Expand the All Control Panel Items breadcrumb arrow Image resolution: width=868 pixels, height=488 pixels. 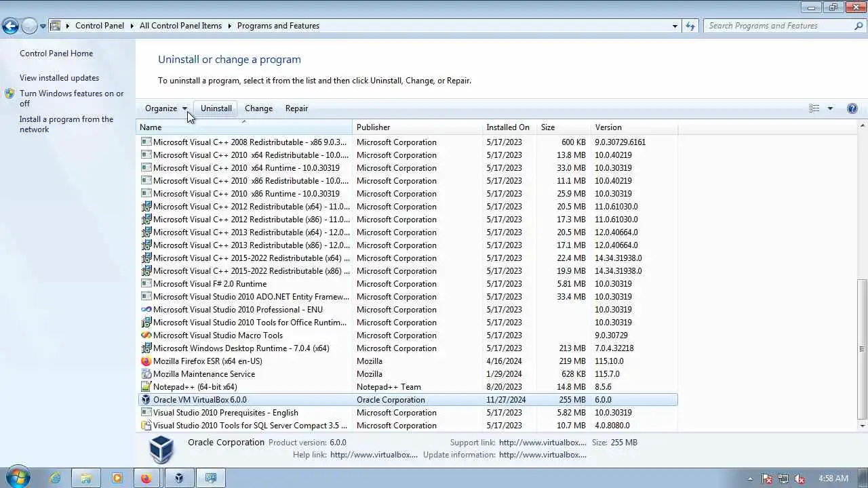pos(229,26)
